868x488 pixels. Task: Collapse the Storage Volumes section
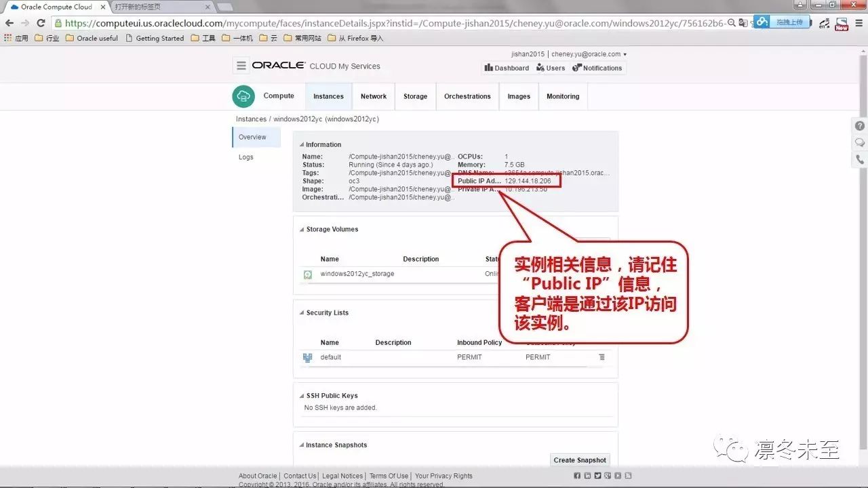tap(302, 229)
